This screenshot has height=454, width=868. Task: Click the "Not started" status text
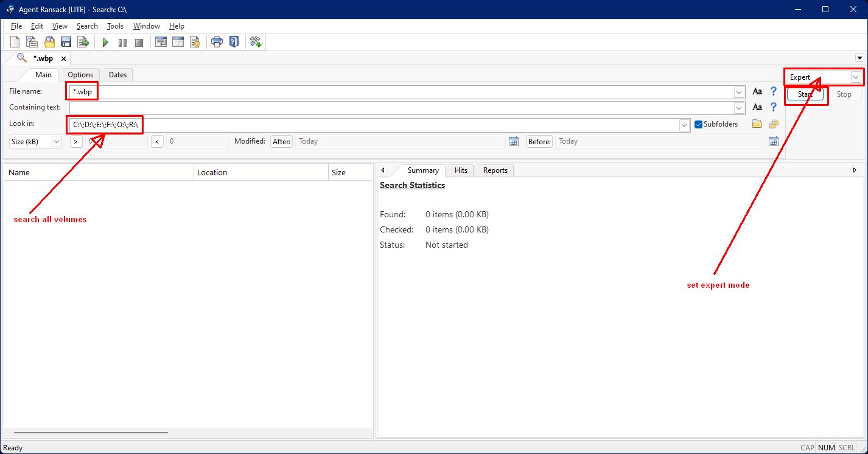447,245
